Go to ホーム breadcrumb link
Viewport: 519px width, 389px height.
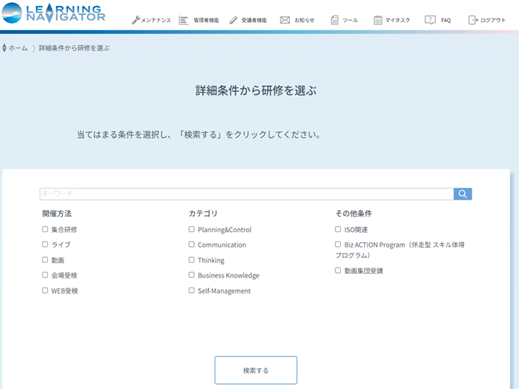[x=18, y=48]
